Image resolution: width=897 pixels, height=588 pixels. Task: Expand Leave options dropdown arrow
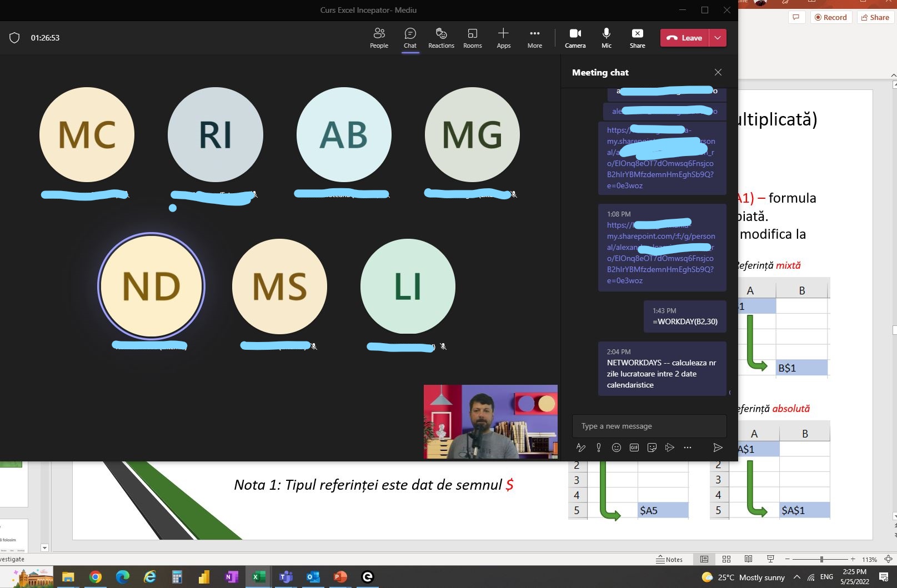coord(718,38)
